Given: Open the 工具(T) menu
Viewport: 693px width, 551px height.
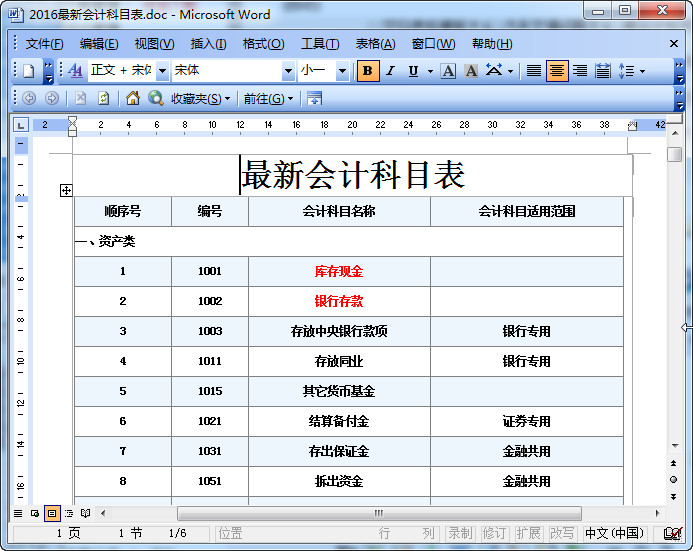Looking at the screenshot, I should click(320, 44).
